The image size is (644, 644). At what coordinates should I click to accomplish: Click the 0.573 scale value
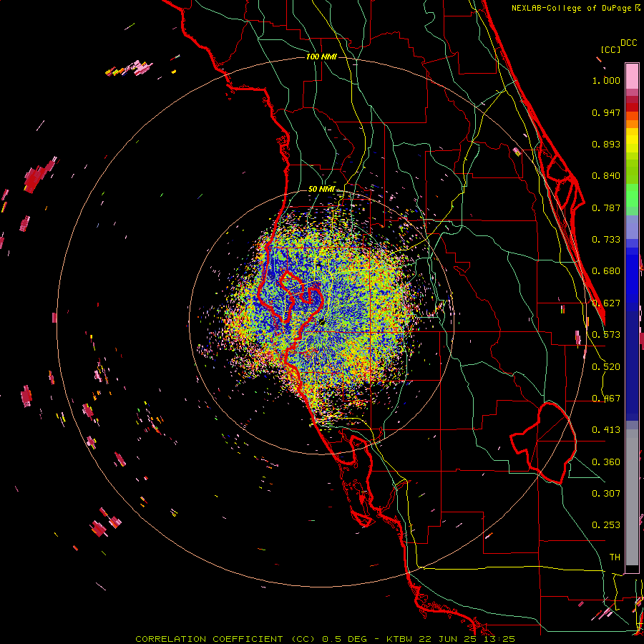point(606,335)
